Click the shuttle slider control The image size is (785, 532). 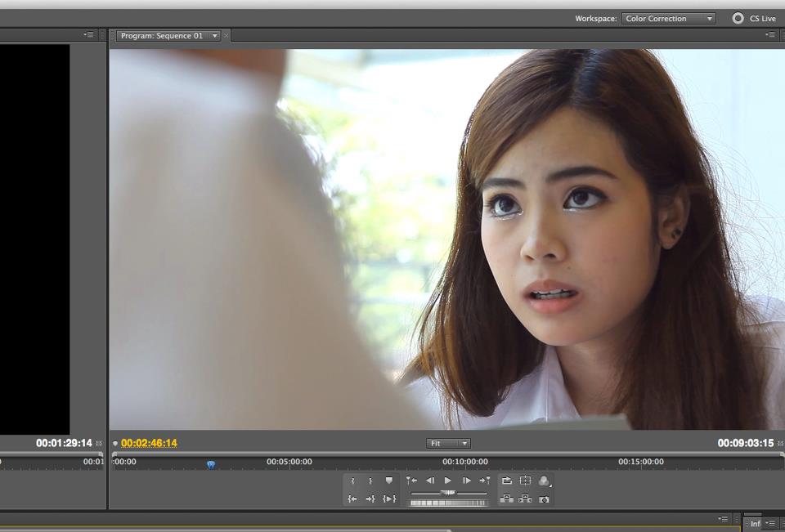click(448, 493)
